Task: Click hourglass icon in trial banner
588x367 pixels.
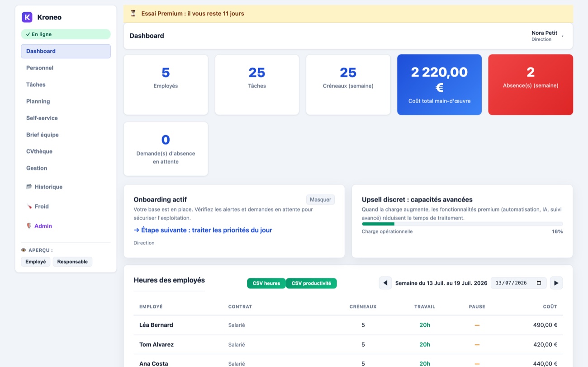Action: [133, 14]
